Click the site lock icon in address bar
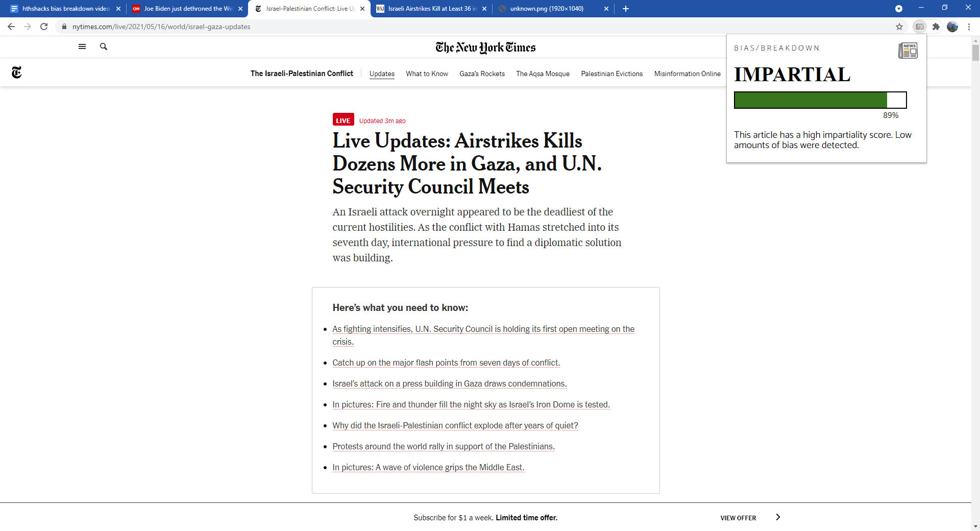980x531 pixels. click(64, 27)
